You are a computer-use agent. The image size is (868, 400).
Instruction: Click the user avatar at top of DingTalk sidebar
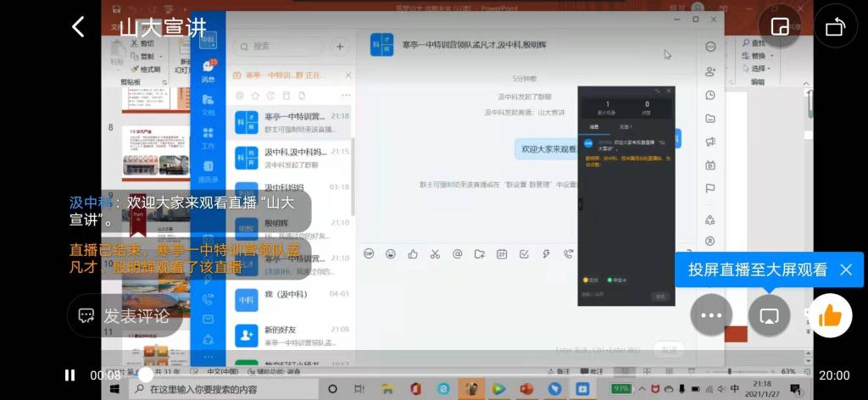click(209, 40)
